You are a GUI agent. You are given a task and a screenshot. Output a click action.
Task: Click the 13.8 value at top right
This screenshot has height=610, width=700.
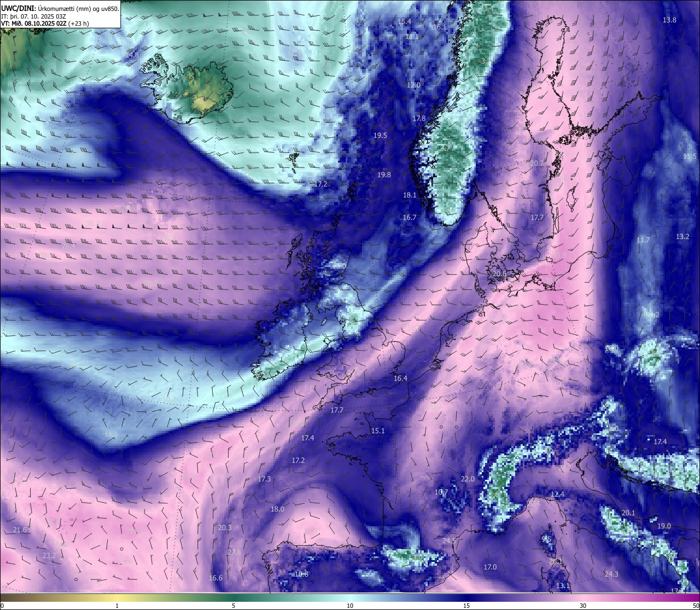click(x=669, y=20)
